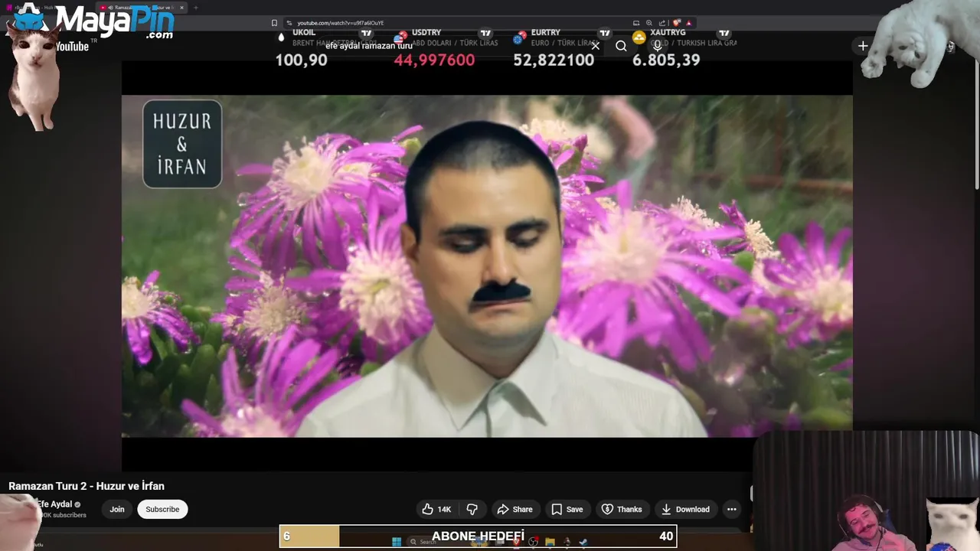The height and width of the screenshot is (551, 980).
Task: Open the Windows Start button
Action: [x=397, y=542]
